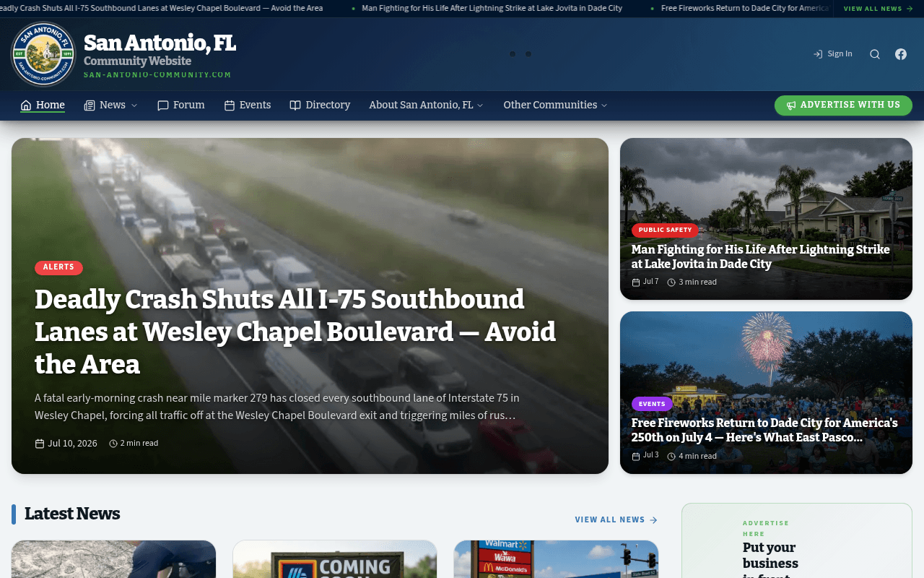Open the Events menu item
This screenshot has height=578, width=924.
point(248,105)
